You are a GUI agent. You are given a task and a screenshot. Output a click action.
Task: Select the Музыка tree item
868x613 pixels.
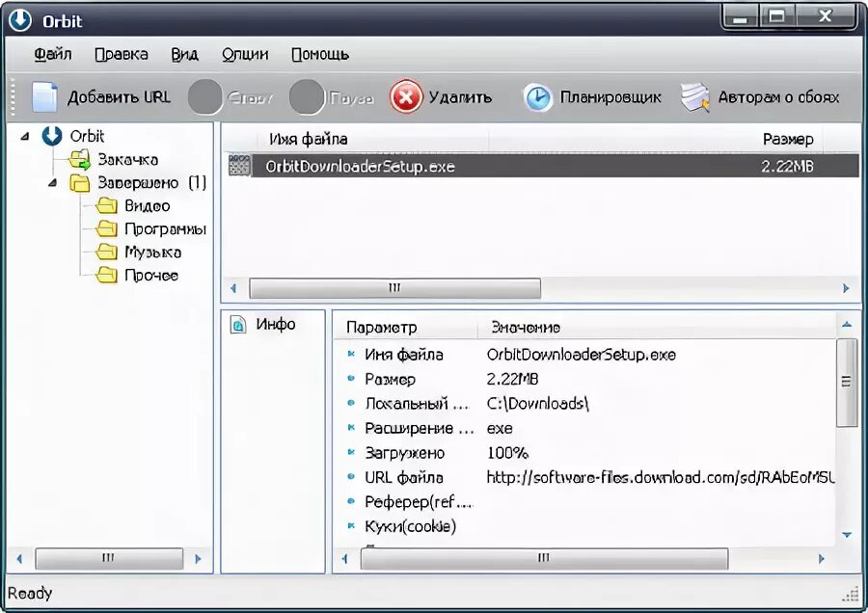click(152, 253)
